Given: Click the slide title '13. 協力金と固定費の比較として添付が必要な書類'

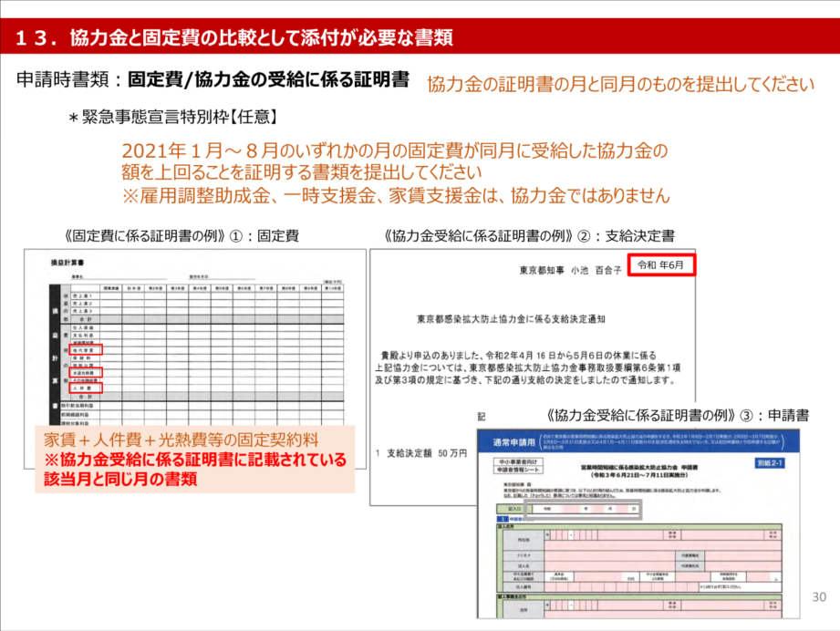Looking at the screenshot, I should (x=234, y=37).
